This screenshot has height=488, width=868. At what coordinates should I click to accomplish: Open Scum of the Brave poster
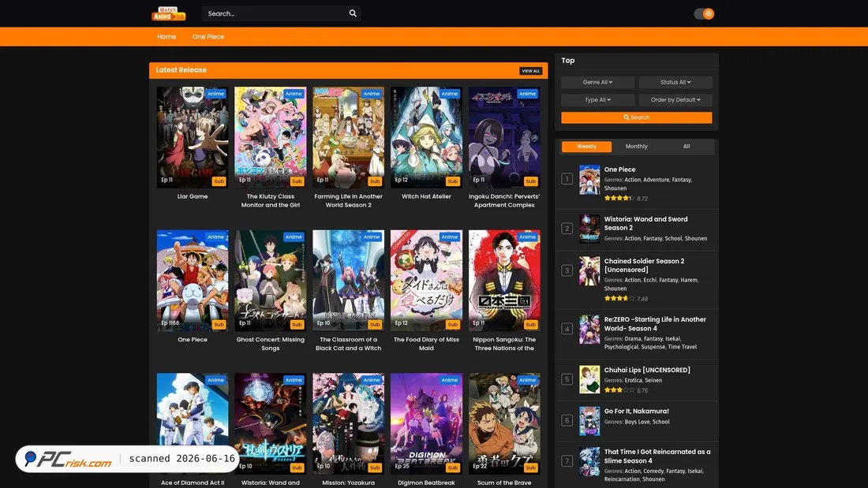(504, 424)
